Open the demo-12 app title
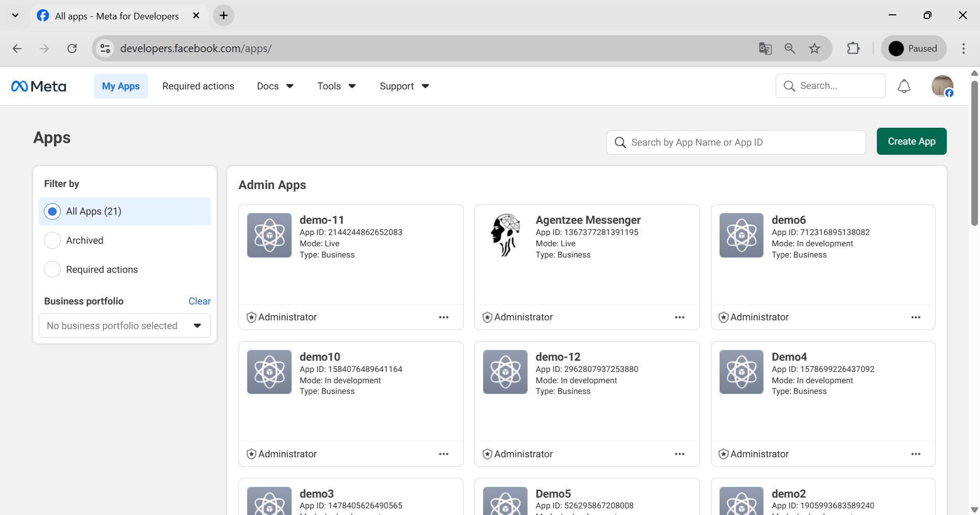This screenshot has height=515, width=980. 558,357
